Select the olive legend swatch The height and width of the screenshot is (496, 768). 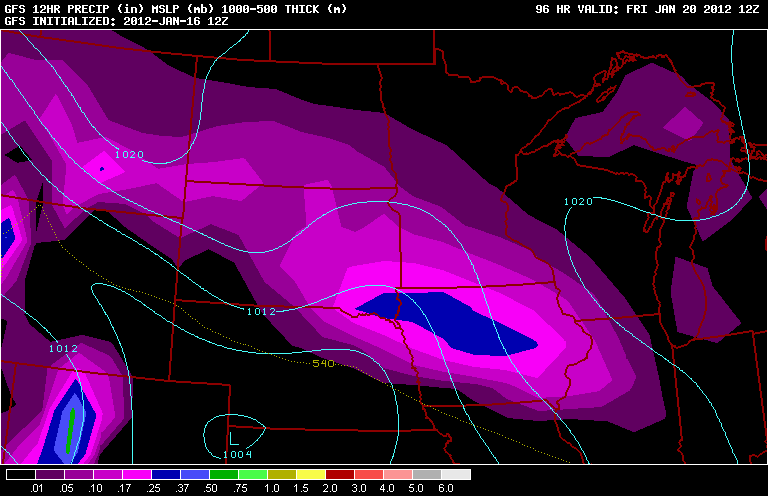(282, 474)
